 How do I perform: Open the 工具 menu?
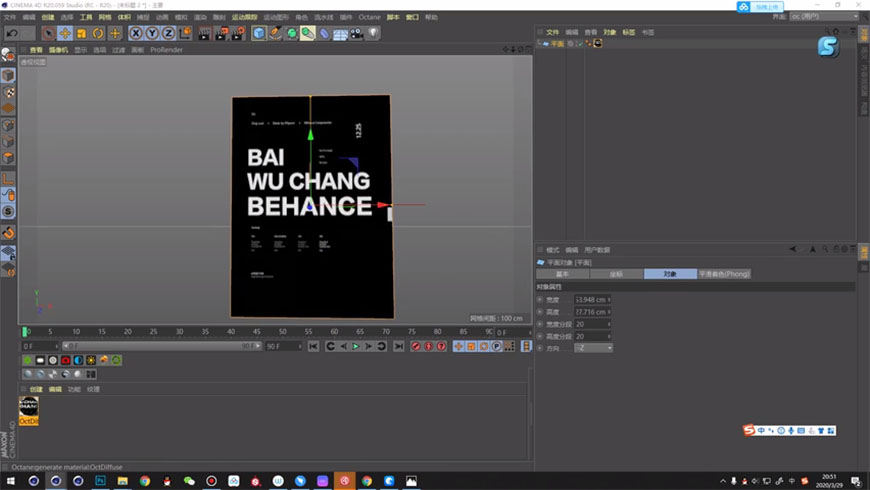pos(86,17)
